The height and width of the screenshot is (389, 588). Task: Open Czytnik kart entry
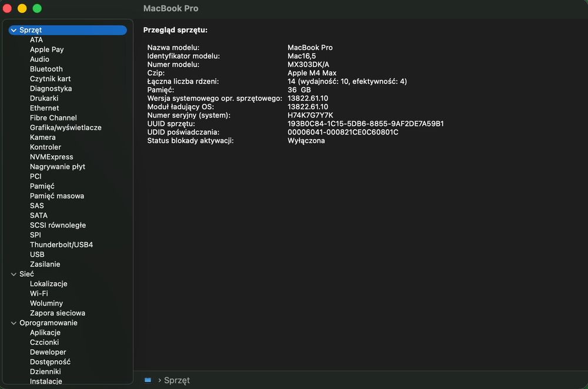[50, 79]
